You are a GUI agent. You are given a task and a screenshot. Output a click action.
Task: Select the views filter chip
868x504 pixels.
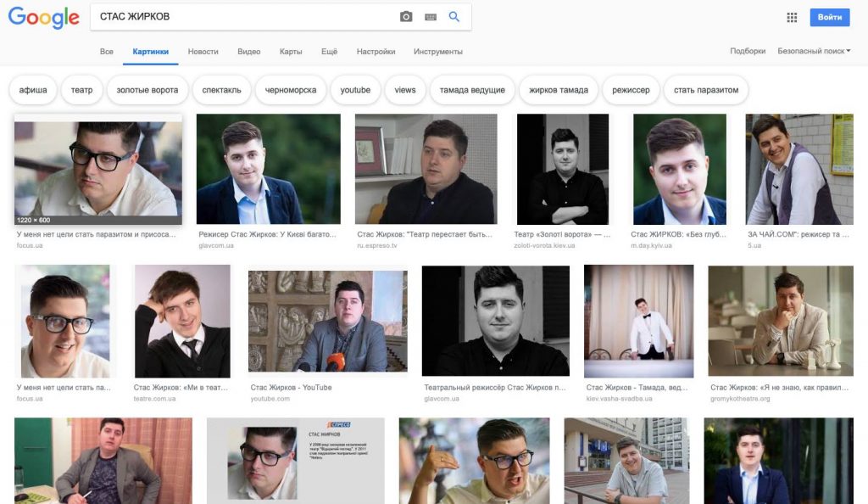(x=404, y=90)
